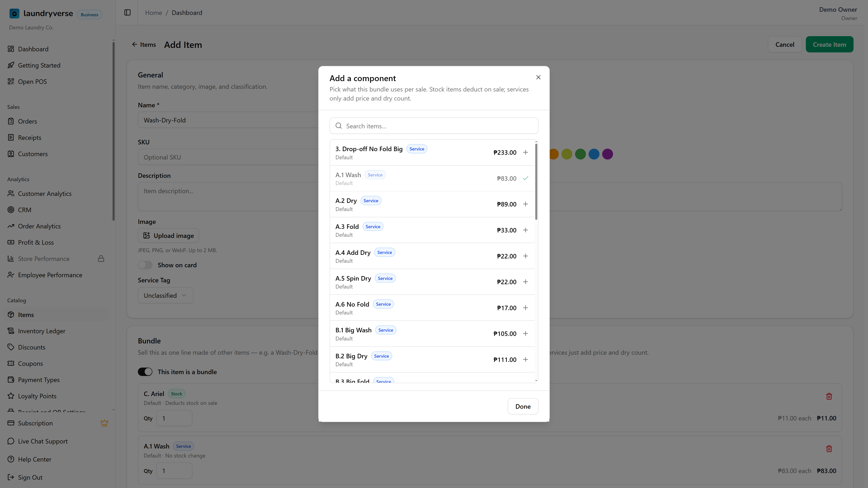The height and width of the screenshot is (488, 868).
Task: Add B.1 Big Wash with plus icon
Action: [525, 333]
